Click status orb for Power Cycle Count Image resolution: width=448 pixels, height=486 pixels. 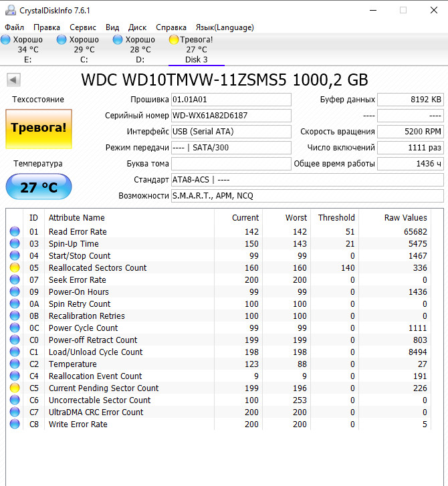[x=15, y=328]
